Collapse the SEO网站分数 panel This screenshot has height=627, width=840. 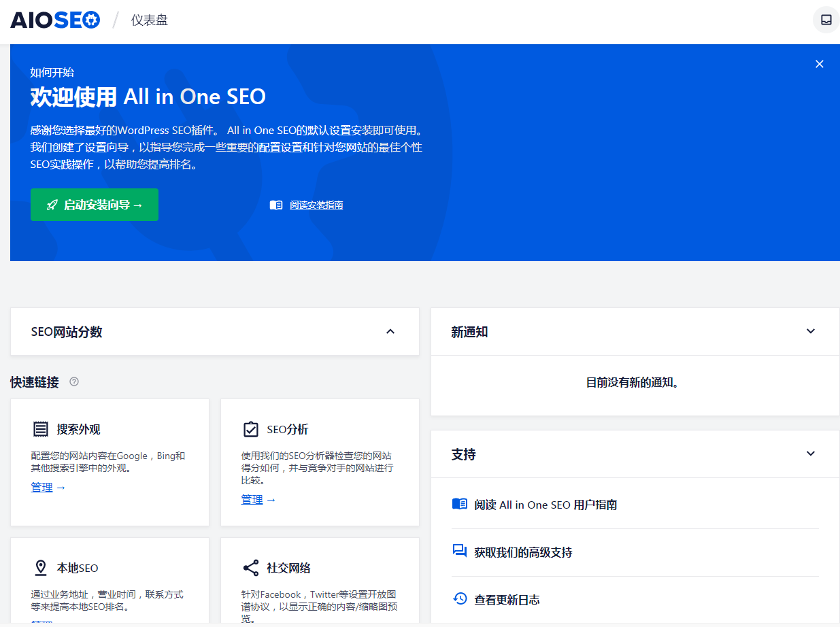coord(390,331)
